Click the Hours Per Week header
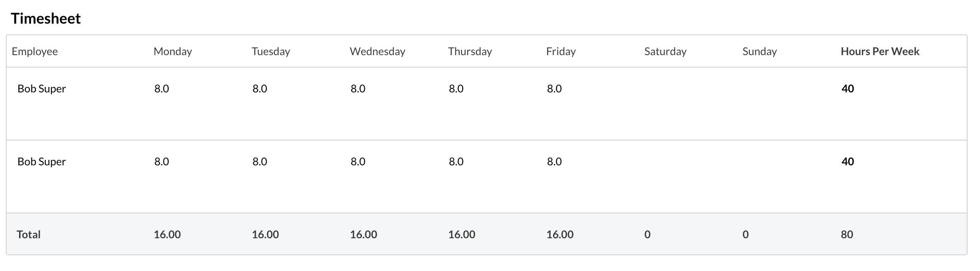Screen dimensions: 980x271 click(x=880, y=51)
